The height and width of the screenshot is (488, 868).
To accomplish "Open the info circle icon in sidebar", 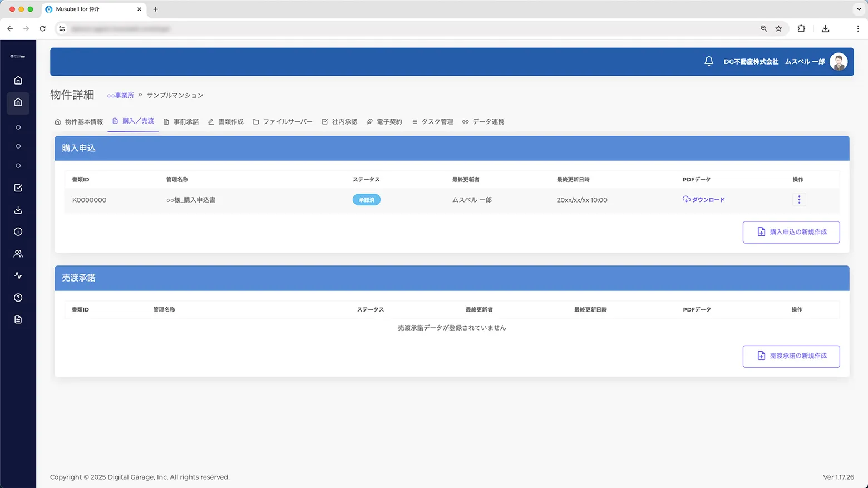I will pos(18,231).
